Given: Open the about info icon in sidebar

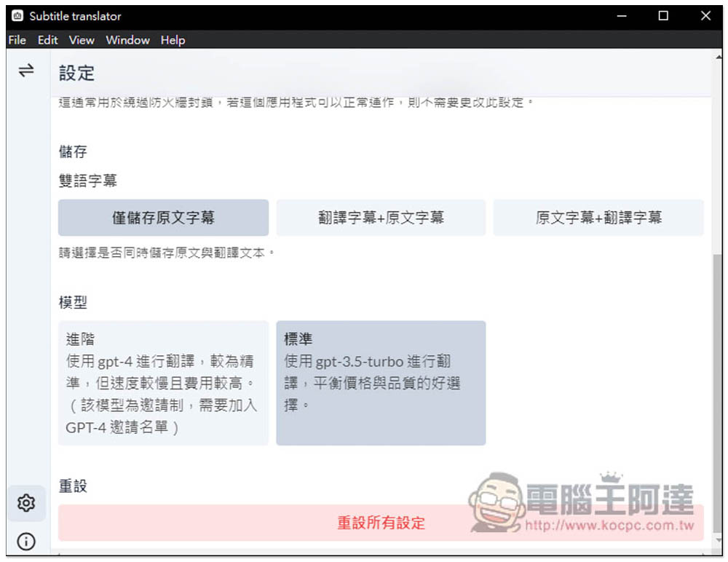Looking at the screenshot, I should click(x=26, y=542).
